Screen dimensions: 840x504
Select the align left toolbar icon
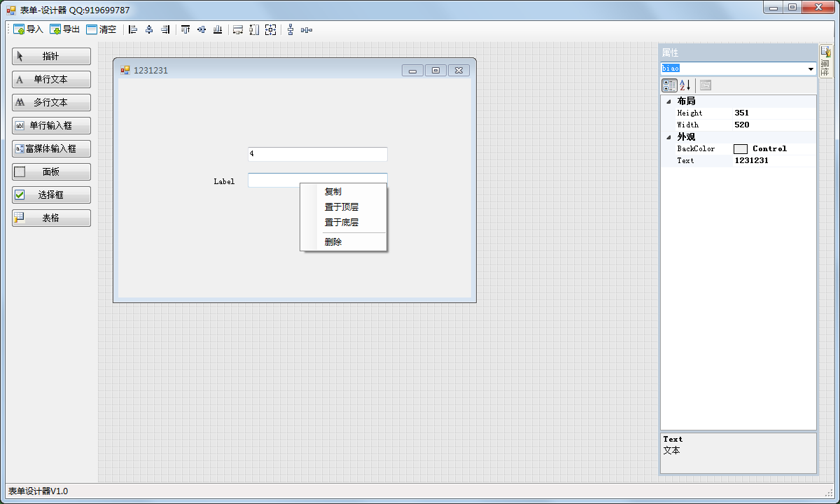tap(132, 29)
